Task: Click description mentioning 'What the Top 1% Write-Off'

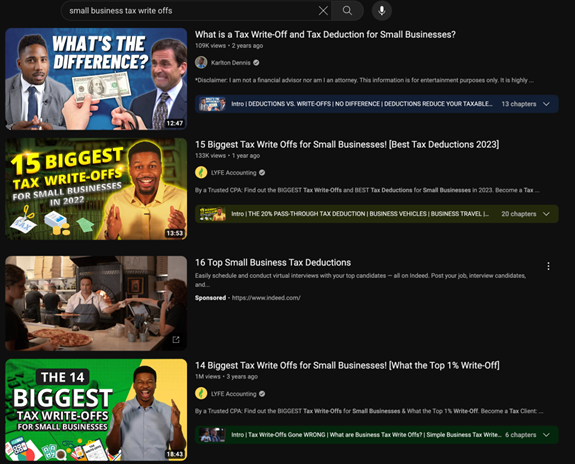Action: click(x=369, y=411)
